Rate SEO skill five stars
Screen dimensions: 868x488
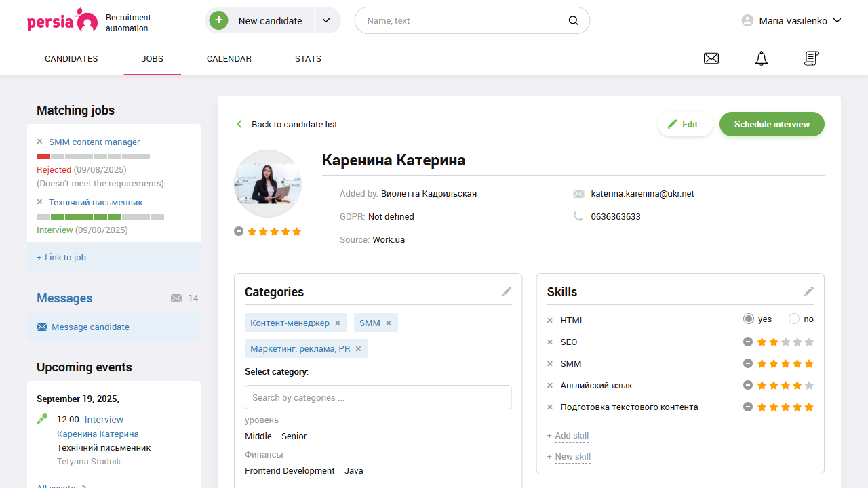[808, 342]
